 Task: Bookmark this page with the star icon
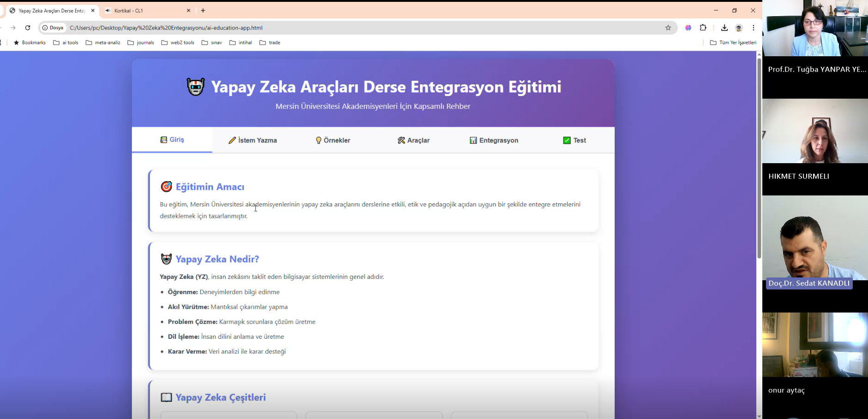tap(668, 28)
